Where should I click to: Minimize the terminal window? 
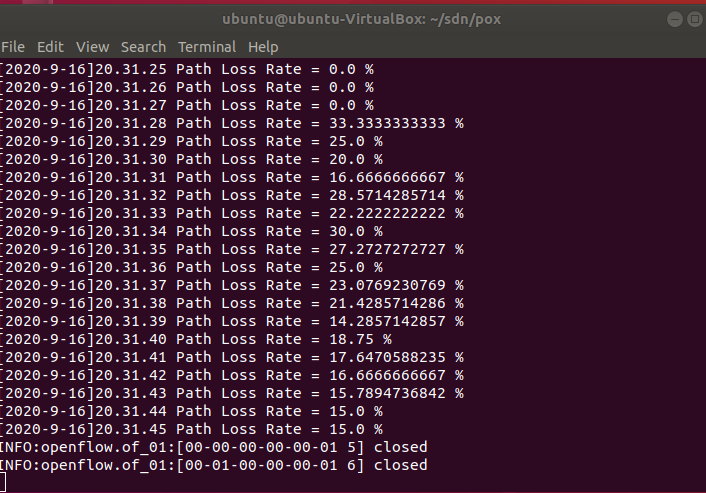675,19
